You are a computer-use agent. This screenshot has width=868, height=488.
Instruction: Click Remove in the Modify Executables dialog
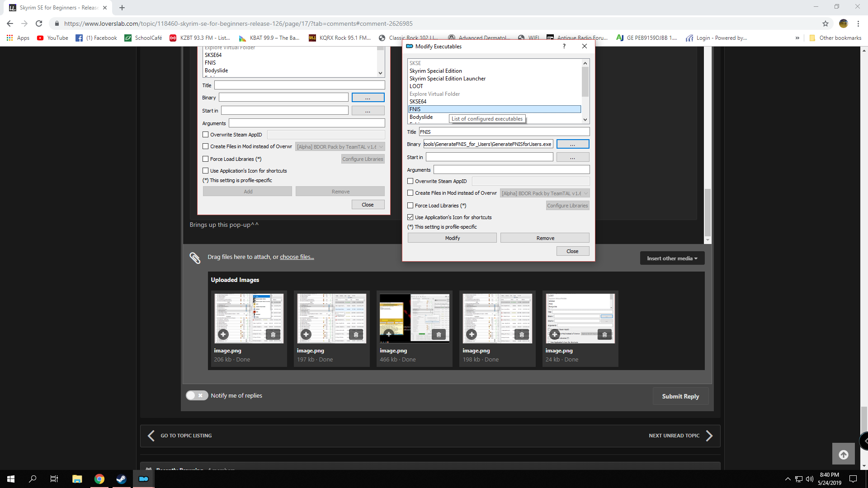545,238
